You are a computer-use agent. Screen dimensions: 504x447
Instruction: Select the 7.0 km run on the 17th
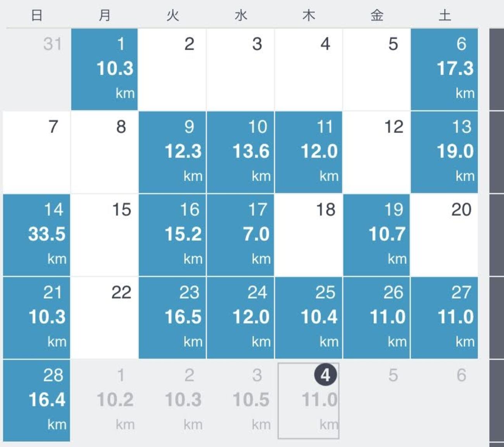pyautogui.click(x=240, y=235)
